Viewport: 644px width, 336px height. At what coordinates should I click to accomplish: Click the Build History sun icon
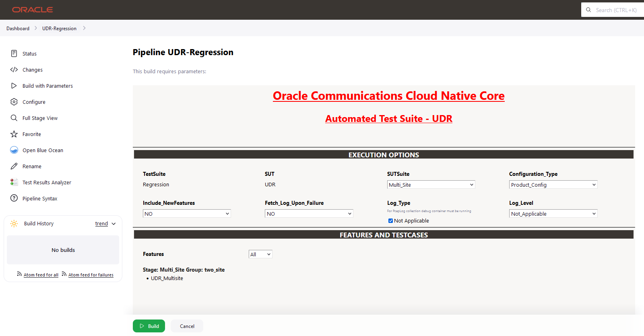pyautogui.click(x=14, y=223)
